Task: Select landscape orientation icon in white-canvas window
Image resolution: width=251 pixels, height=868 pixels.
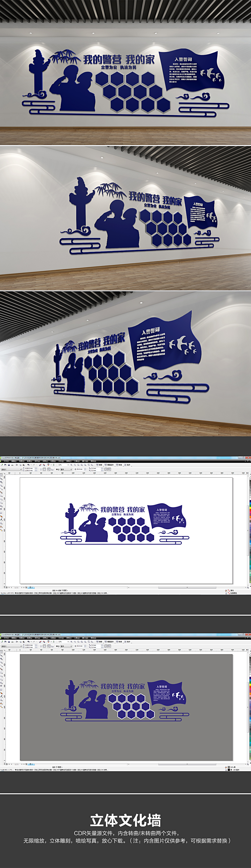Action: [44, 469]
